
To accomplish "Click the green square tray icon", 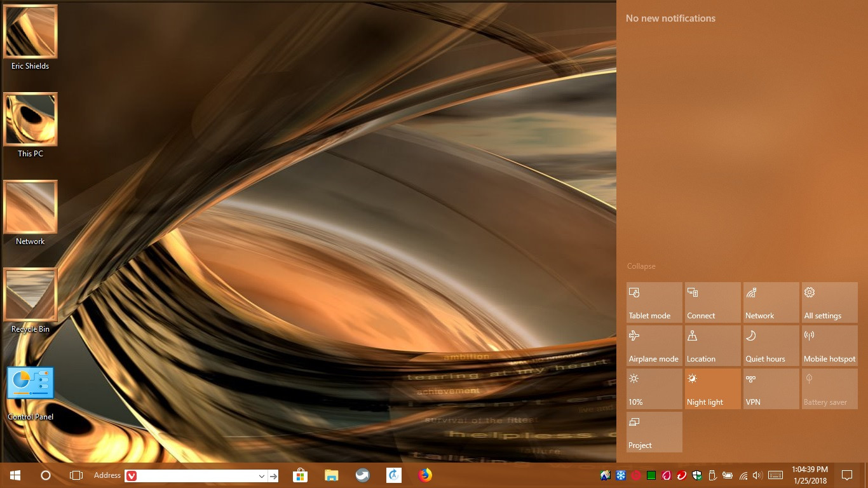I will click(651, 475).
